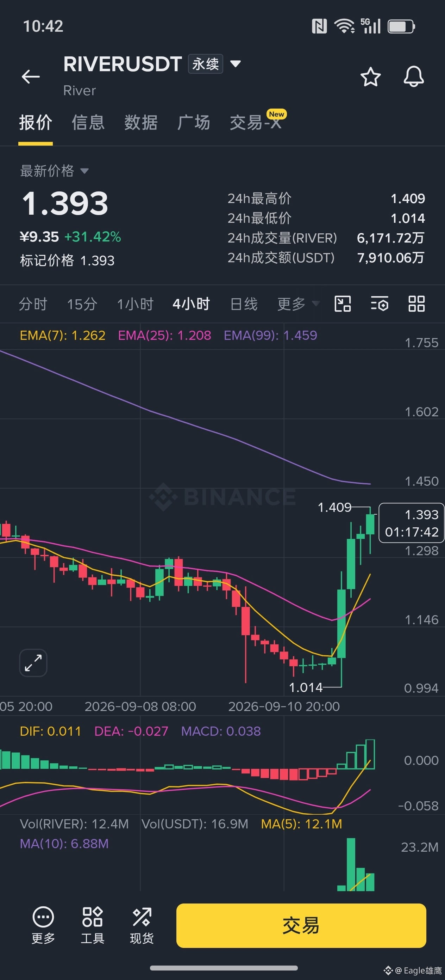Tap the EMA(7) indicator label
Image resolution: width=445 pixels, height=980 pixels.
click(62, 335)
